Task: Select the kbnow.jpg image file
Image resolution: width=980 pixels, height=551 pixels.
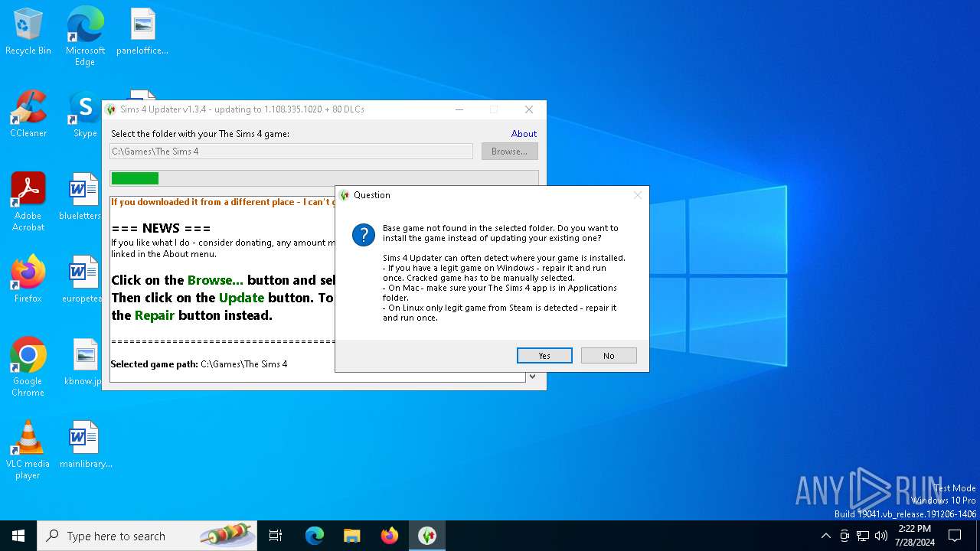Action: [83, 362]
